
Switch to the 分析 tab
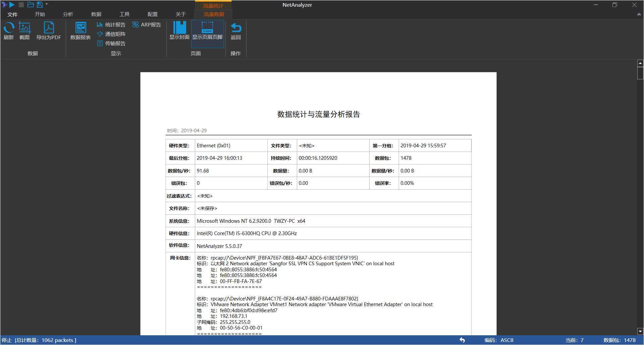[x=68, y=14]
